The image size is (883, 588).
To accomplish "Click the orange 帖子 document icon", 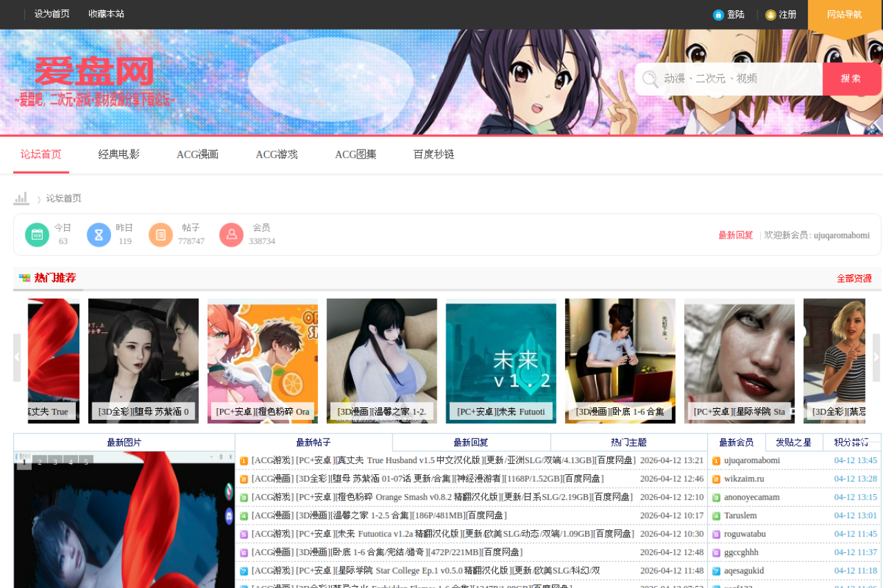I will tap(161, 234).
